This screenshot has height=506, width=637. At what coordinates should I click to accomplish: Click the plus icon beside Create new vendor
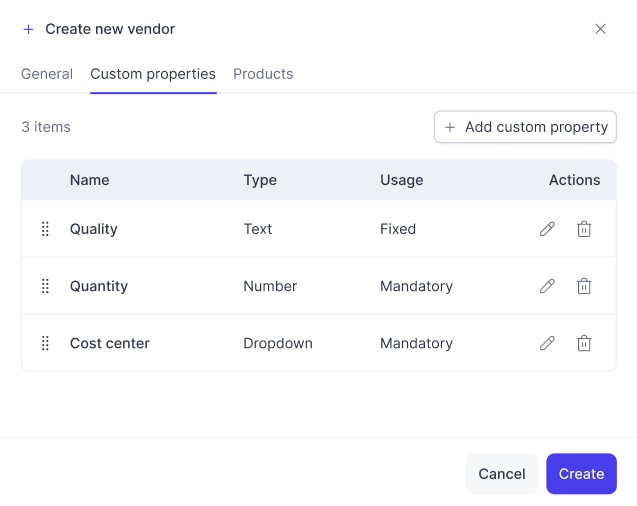[28, 29]
